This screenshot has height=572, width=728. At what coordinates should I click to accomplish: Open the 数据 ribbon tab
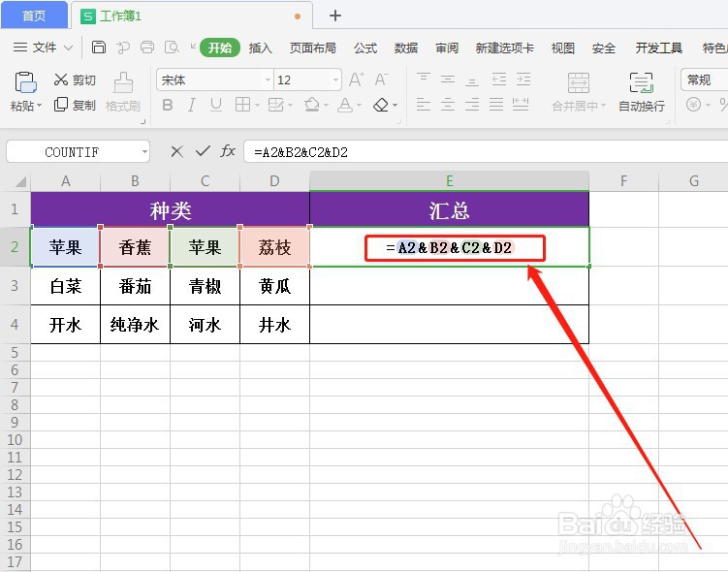click(406, 48)
